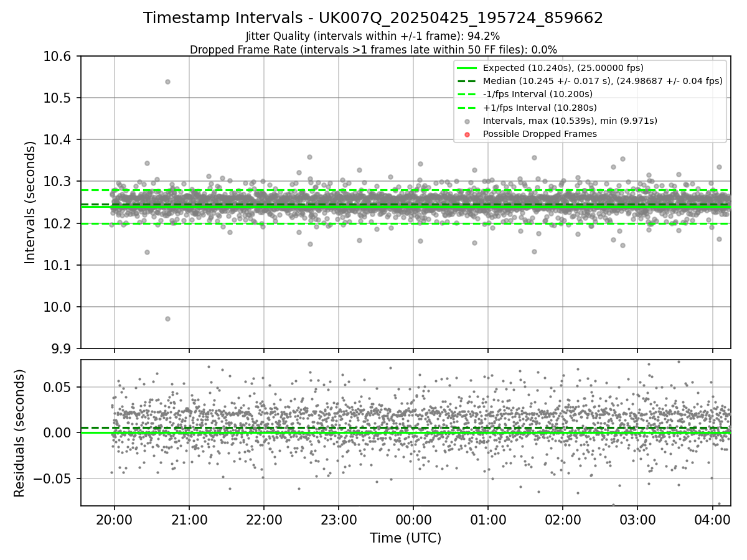Click x-axis tick label "00:00"

413,519
